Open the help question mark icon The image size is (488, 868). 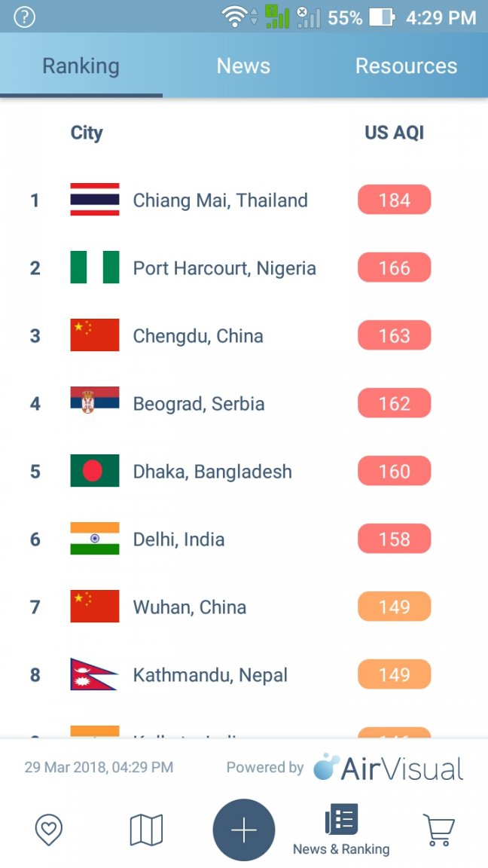coord(24,17)
